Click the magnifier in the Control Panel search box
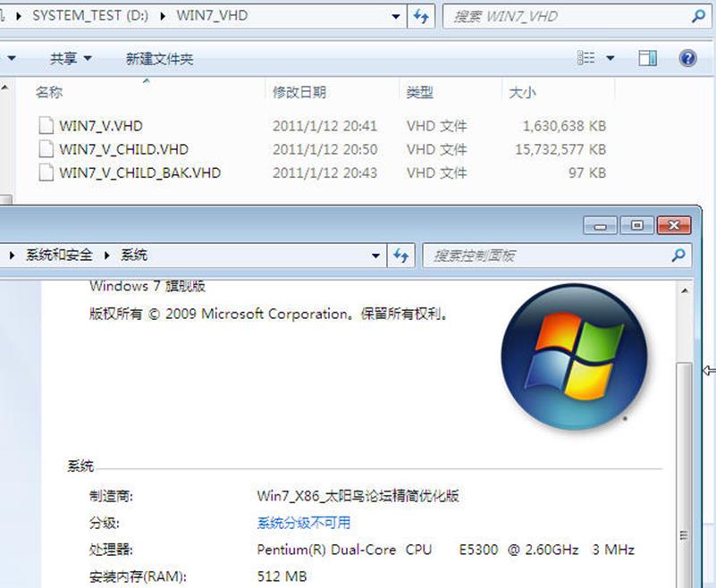Image resolution: width=716 pixels, height=588 pixels. (678, 256)
